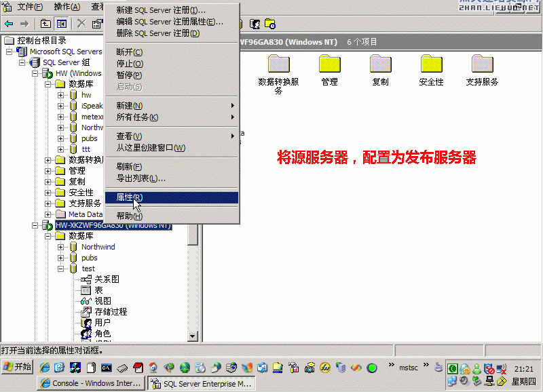Screen dimensions: 543x392
Task: Open the 安全性 folder in the right pane
Action: pyautogui.click(x=431, y=71)
